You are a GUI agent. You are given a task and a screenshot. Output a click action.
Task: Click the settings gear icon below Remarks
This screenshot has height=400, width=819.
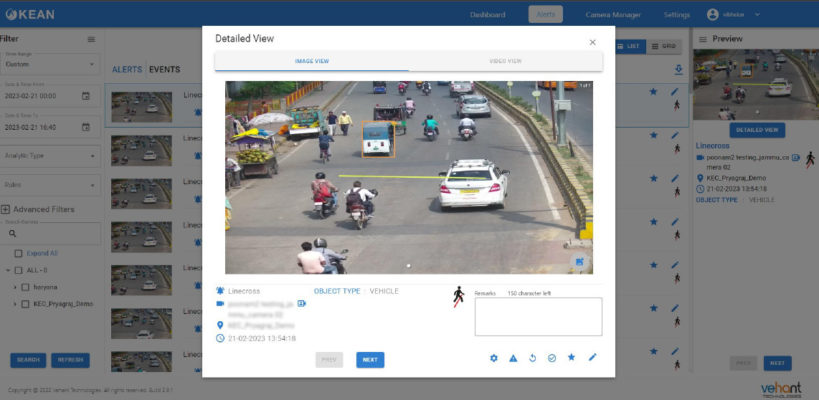click(494, 358)
